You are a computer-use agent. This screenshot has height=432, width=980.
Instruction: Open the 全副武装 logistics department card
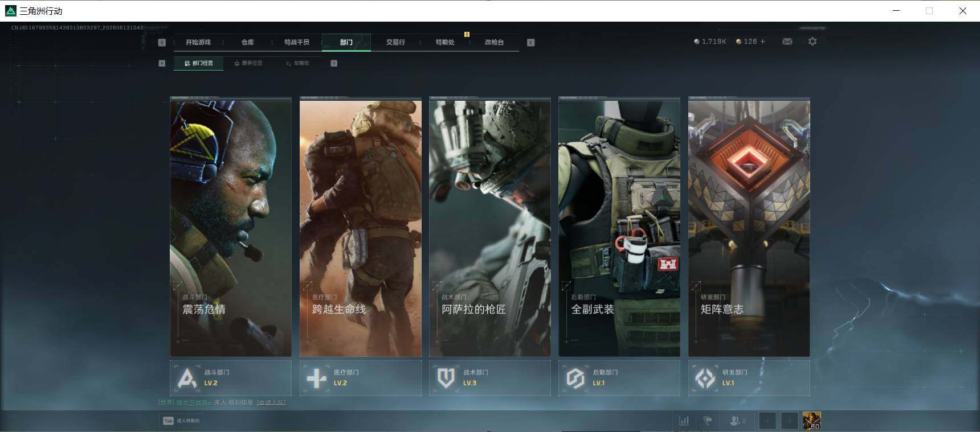pos(619,228)
